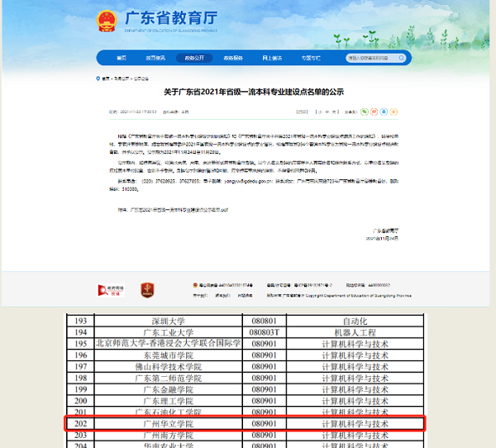Click the table cell 东莞城市学院
Screen dimensions: 496x448
169,355
